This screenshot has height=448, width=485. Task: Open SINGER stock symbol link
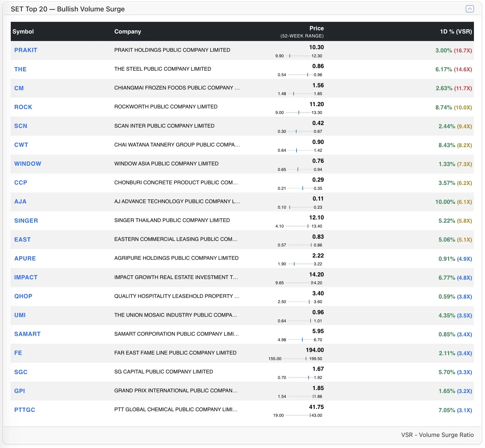(x=26, y=220)
